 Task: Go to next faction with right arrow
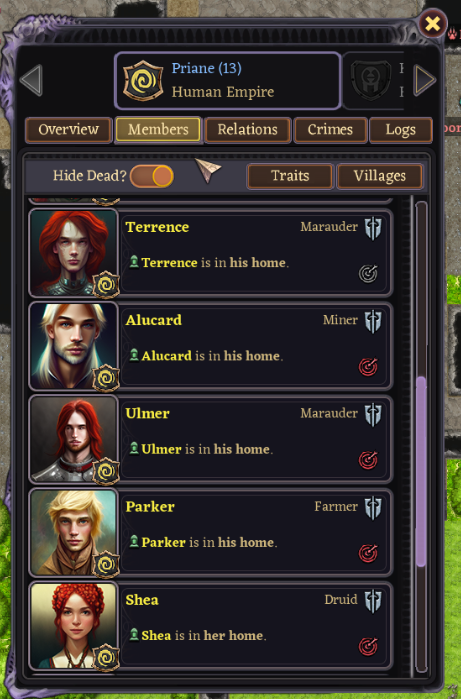(424, 80)
